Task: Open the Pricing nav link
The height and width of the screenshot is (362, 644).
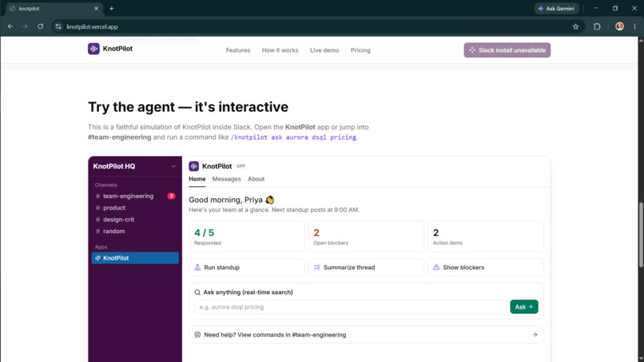Action: tap(360, 50)
